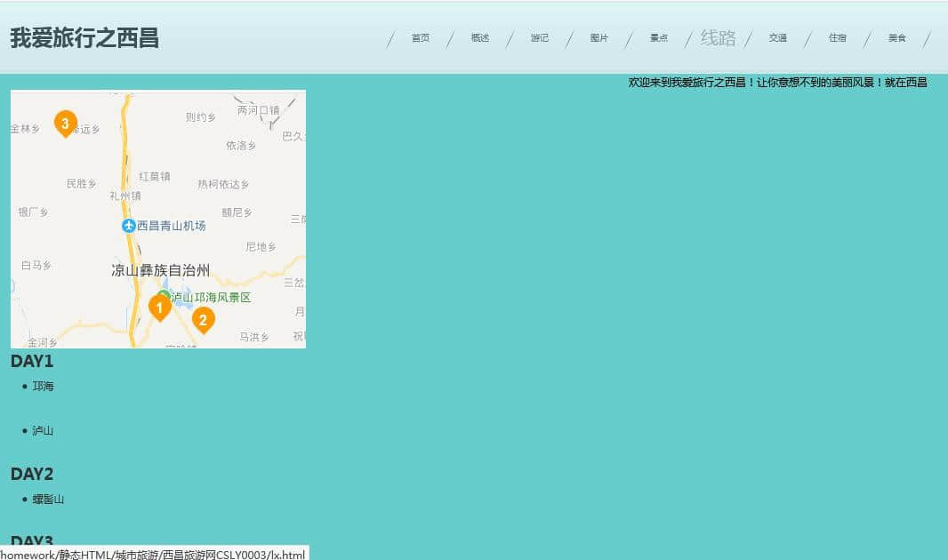Go to the 美食 page

[x=897, y=38]
